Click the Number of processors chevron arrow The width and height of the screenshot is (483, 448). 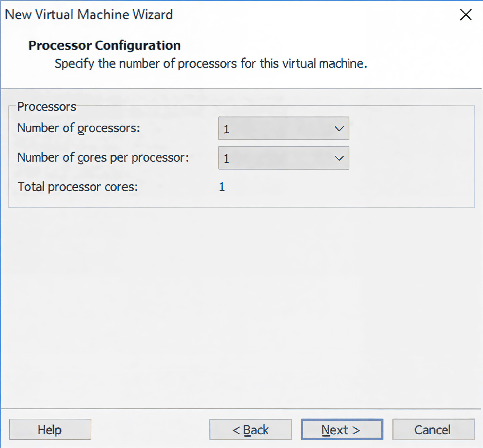(x=339, y=129)
